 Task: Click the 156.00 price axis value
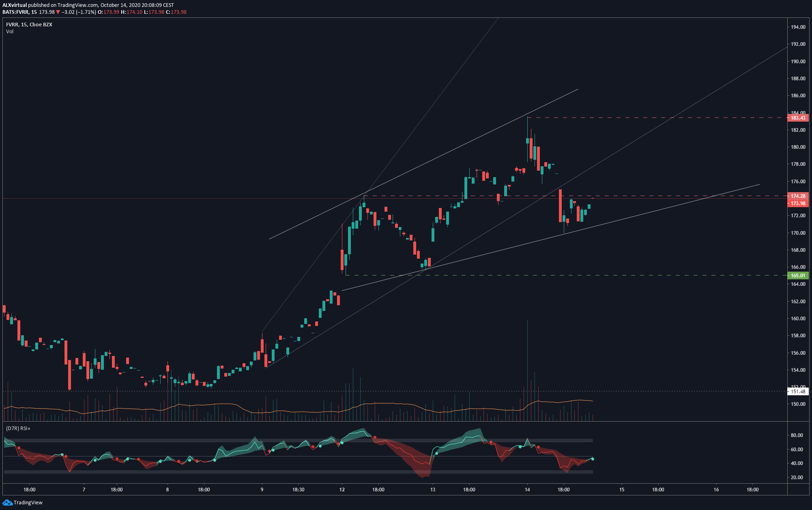point(798,353)
